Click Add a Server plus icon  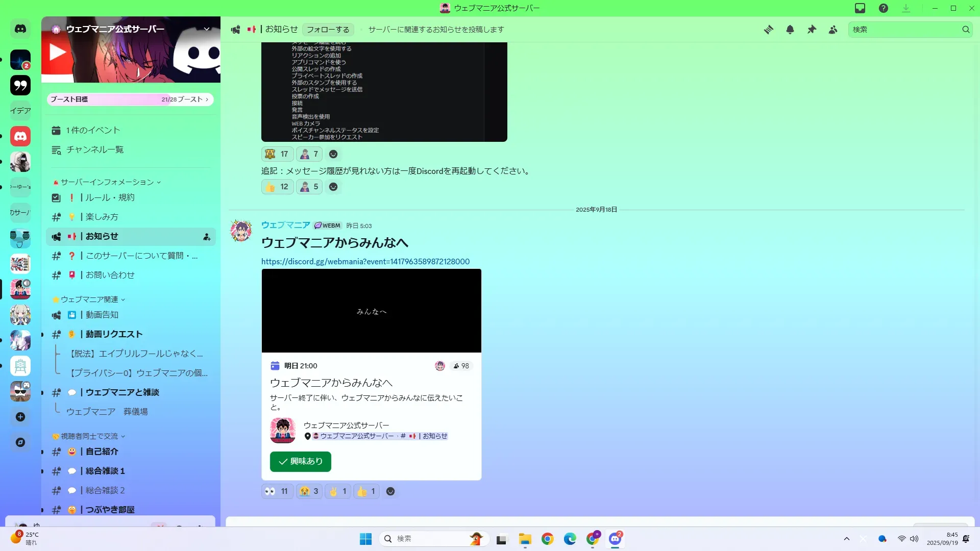click(20, 417)
